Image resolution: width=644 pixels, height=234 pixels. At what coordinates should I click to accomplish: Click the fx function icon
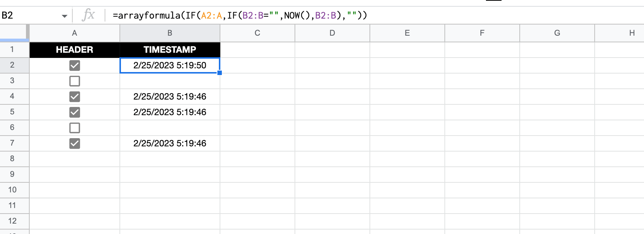point(88,15)
